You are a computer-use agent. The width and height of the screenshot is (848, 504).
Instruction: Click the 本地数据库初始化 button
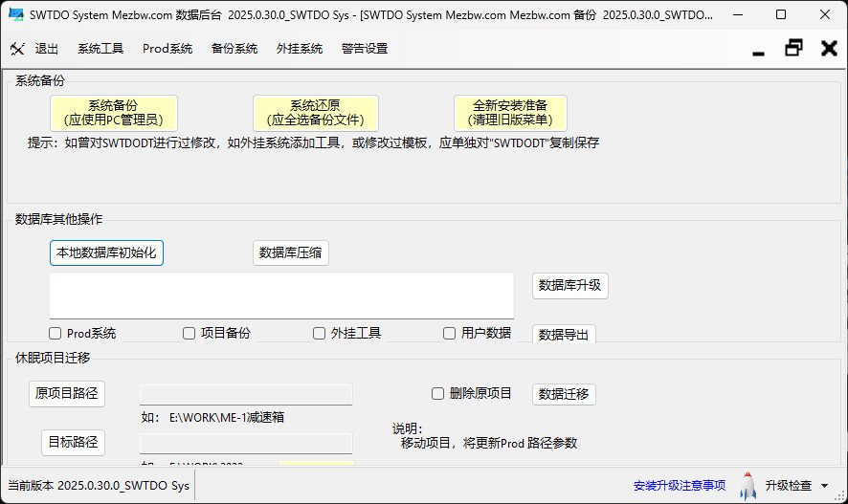pos(106,252)
